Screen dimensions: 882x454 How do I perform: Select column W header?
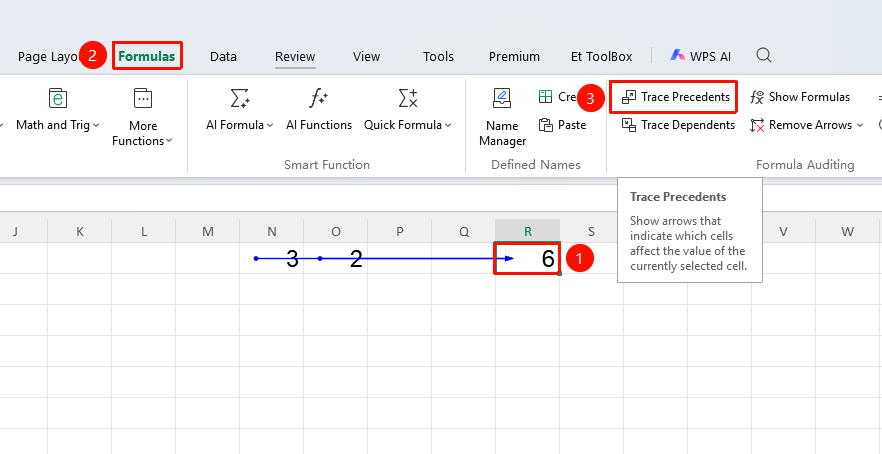pyautogui.click(x=848, y=231)
